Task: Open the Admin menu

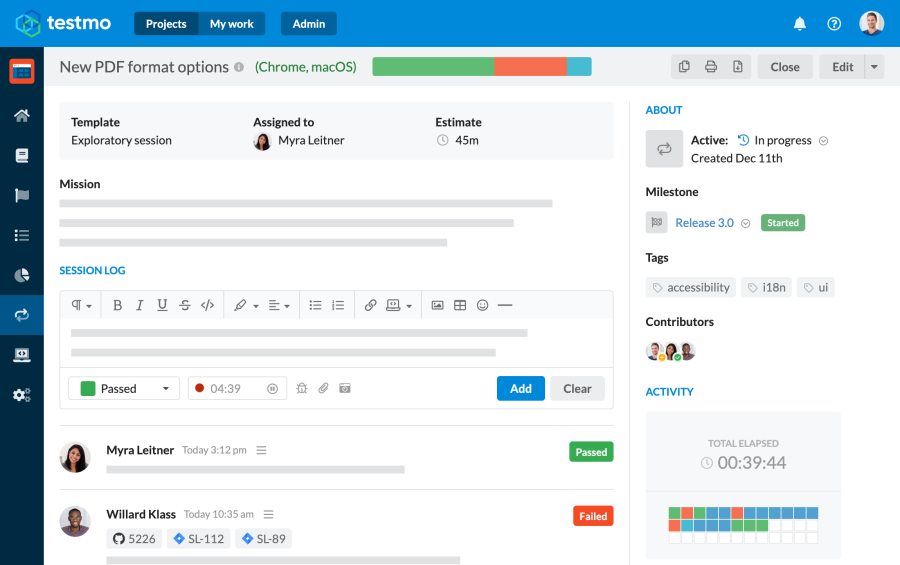Action: coord(308,24)
